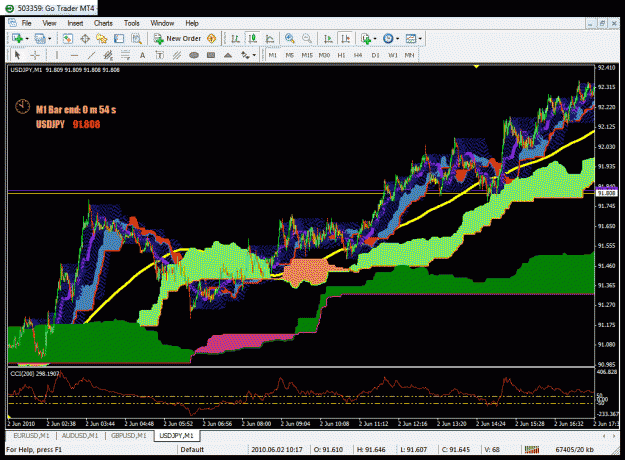Expand the Profiles dropdown arrow
Image resolution: width=625 pixels, height=460 pixels.
pyautogui.click(x=50, y=39)
